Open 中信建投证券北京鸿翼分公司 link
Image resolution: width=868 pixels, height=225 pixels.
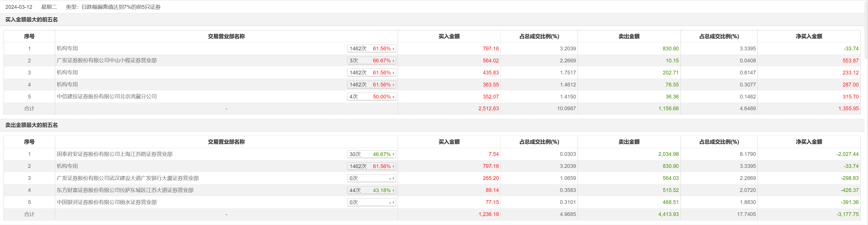107,96
